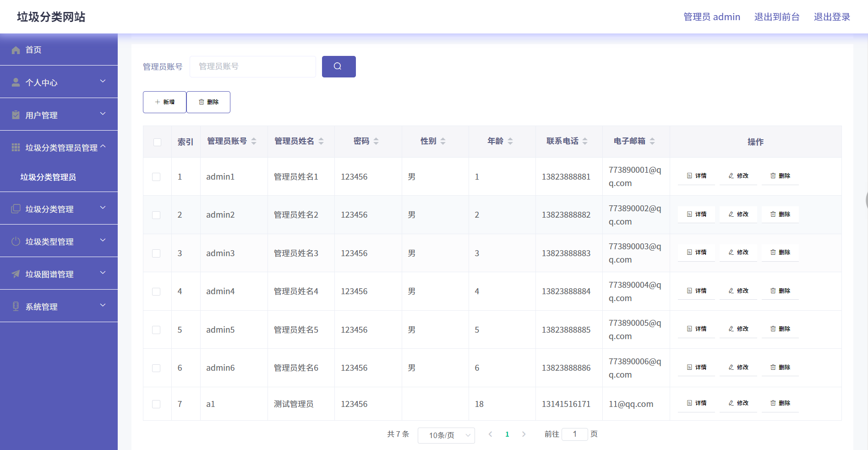Image resolution: width=868 pixels, height=450 pixels.
Task: Click the toolbar 删除 button
Action: coord(208,102)
